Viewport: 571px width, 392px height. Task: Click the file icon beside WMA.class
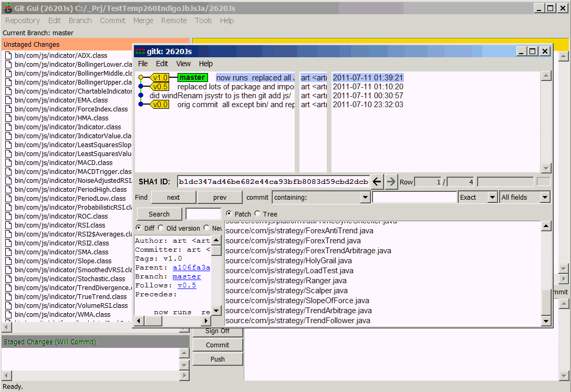tap(8, 314)
